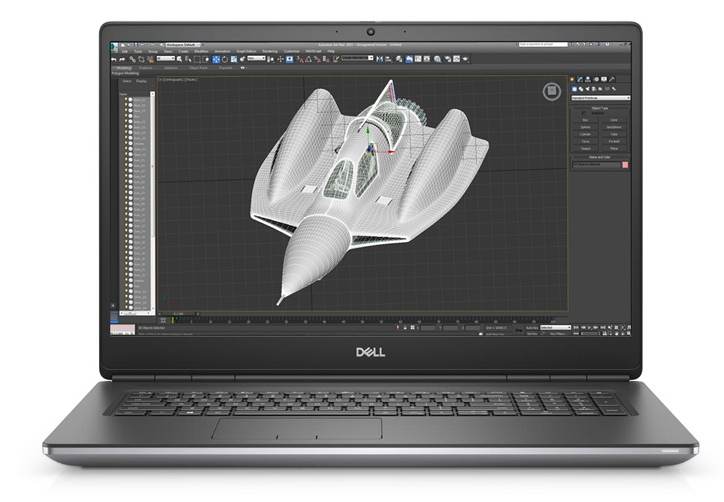Image resolution: width=724 pixels, height=502 pixels.
Task: Open the MAXScript menu
Action: (314, 51)
